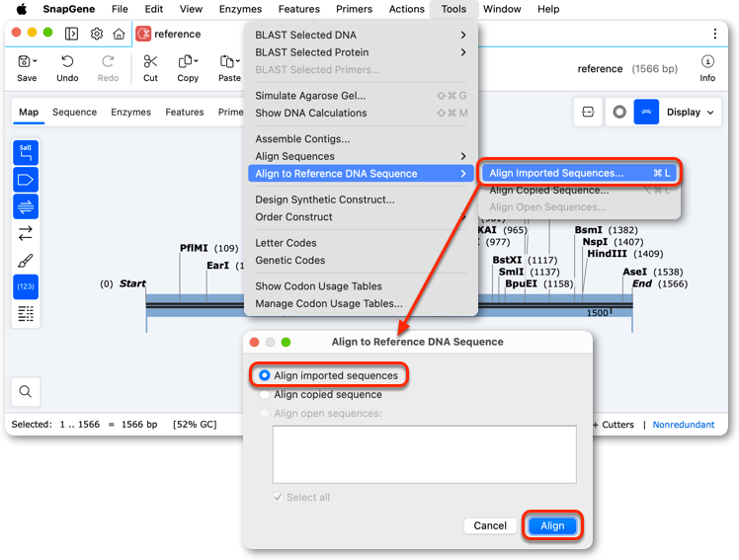Expand BLAST Selected DNA submenu
The height and width of the screenshot is (560, 739).
pyautogui.click(x=463, y=35)
